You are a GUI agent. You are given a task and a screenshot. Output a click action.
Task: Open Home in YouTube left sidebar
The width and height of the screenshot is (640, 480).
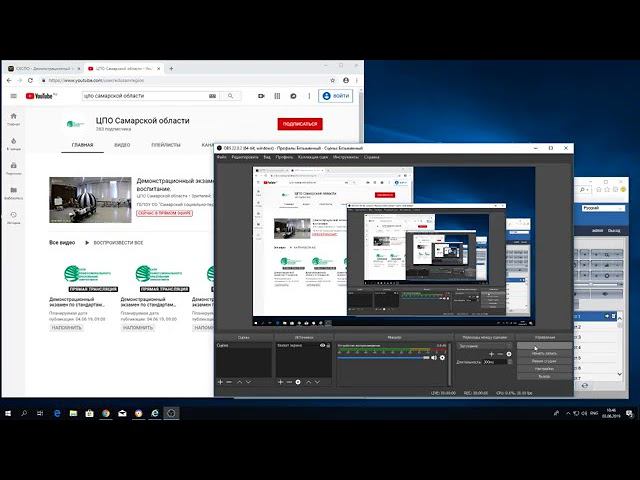[13, 119]
